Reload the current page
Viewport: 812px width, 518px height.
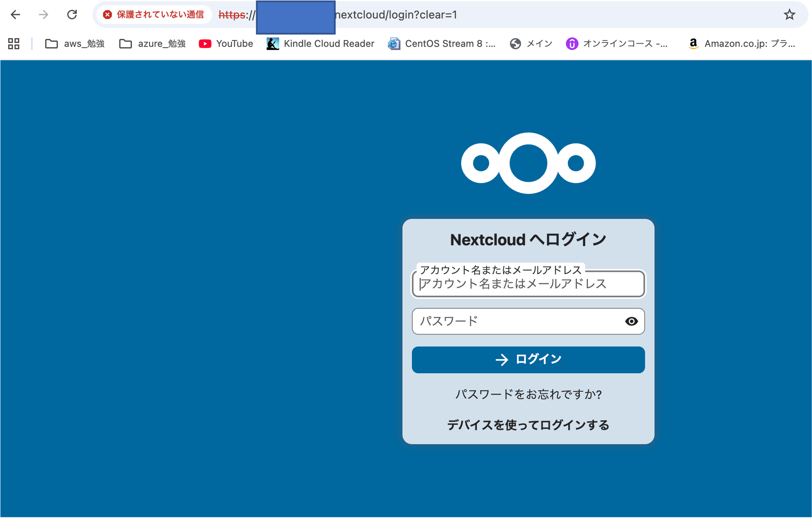point(72,15)
